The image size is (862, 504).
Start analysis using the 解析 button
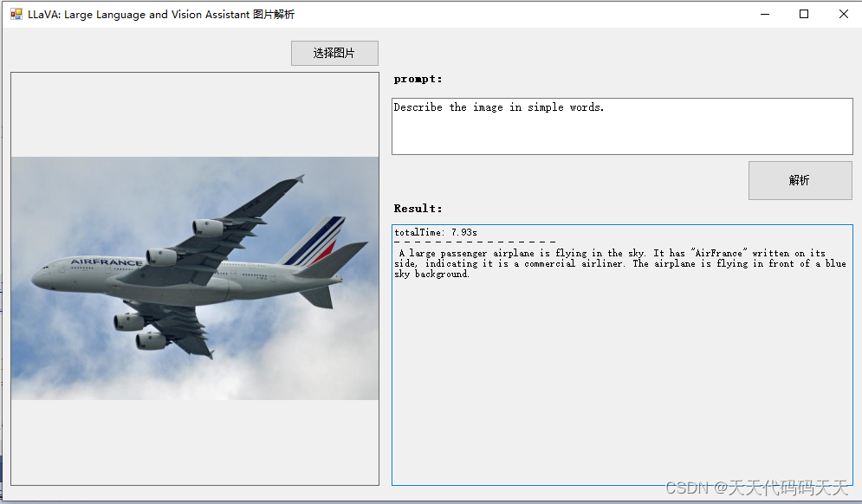click(x=799, y=180)
